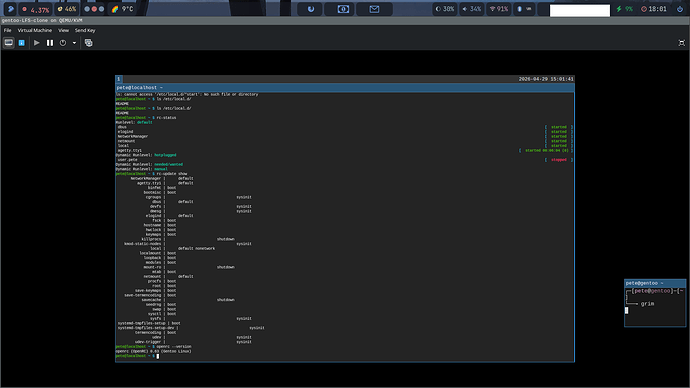Select workspace tab 1 in the VM
This screenshot has height=388, width=690.
click(x=118, y=79)
